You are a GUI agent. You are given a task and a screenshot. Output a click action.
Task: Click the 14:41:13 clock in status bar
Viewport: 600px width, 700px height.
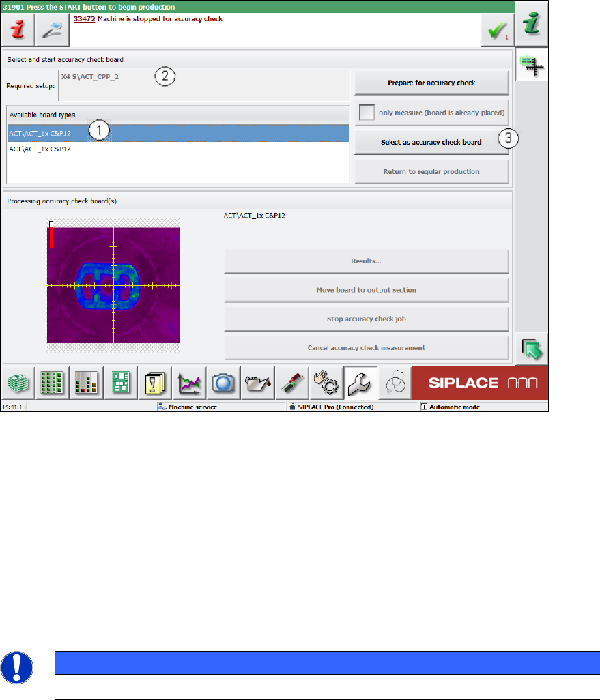point(14,407)
